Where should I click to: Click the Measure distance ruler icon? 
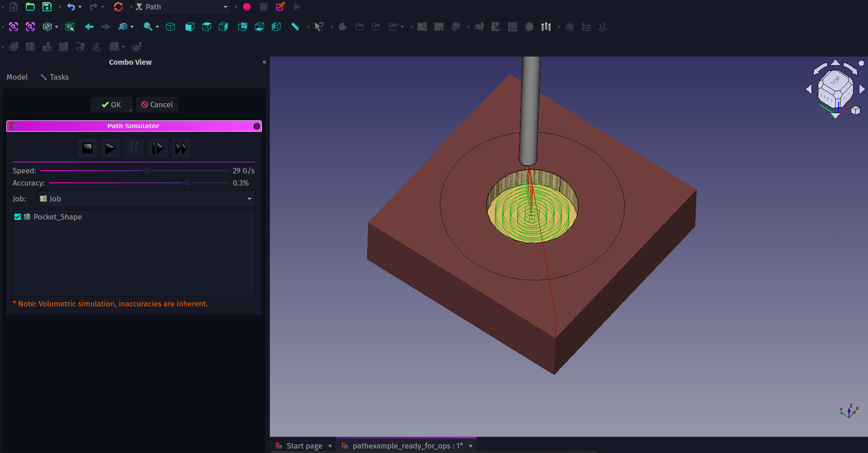[295, 27]
